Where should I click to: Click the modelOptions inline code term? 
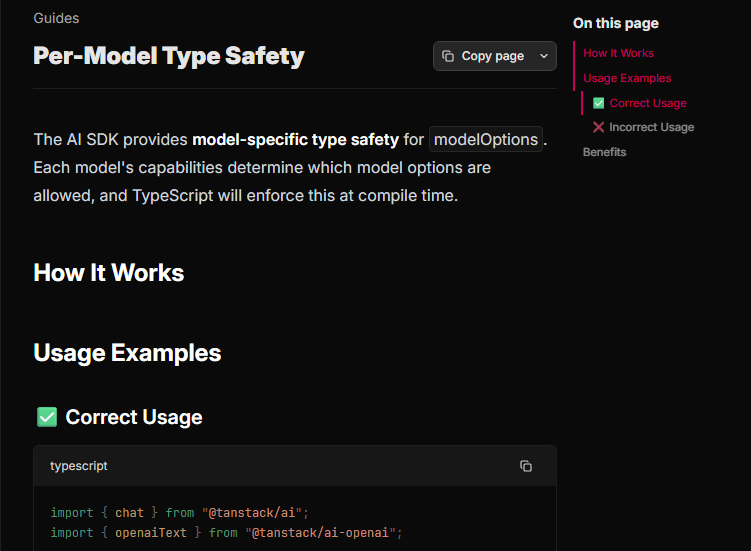(x=486, y=139)
